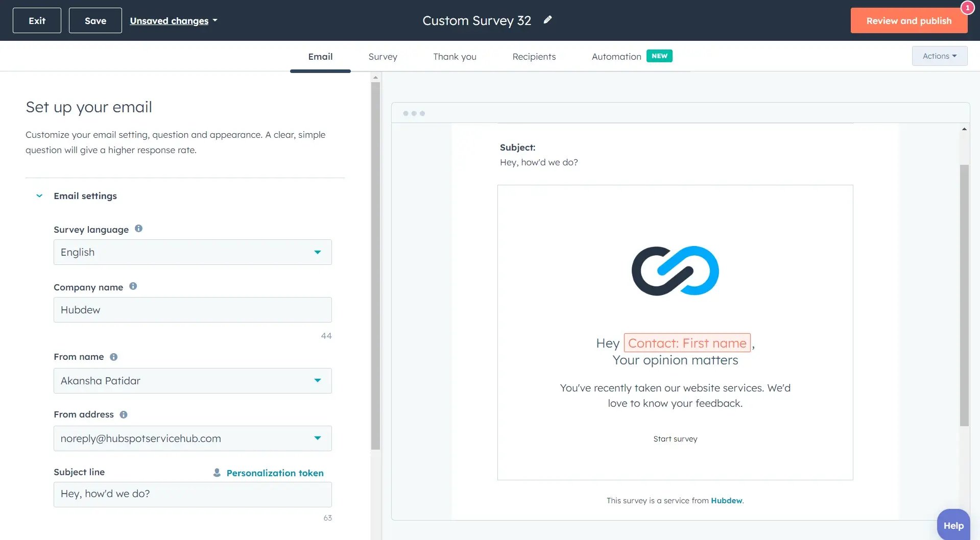Open the Help chat widget
Image resolution: width=980 pixels, height=540 pixels.
[x=953, y=525]
